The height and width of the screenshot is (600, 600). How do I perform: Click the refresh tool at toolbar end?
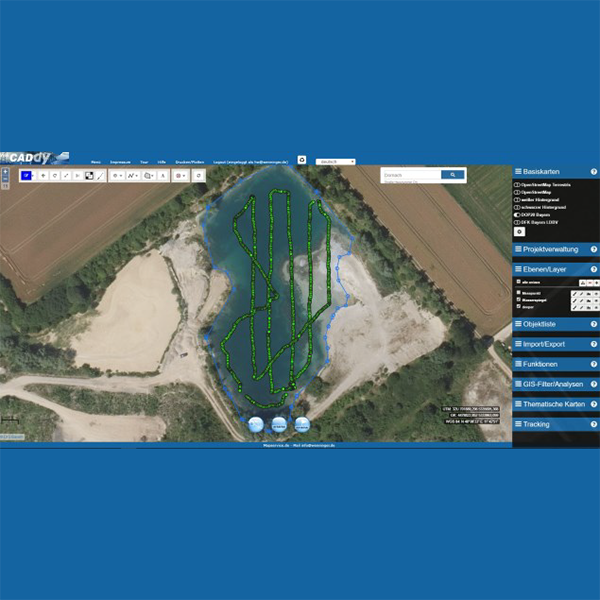(199, 175)
